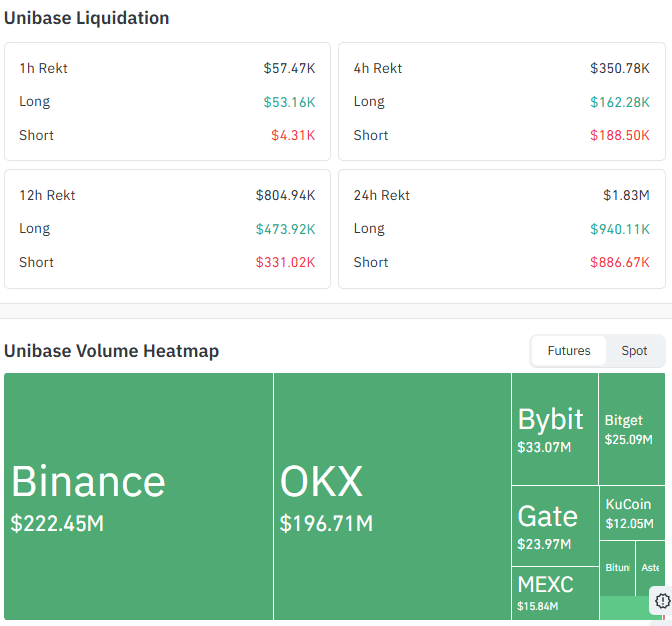Click the 24h Rekt value $1.83M
The image size is (672, 626).
point(626,195)
